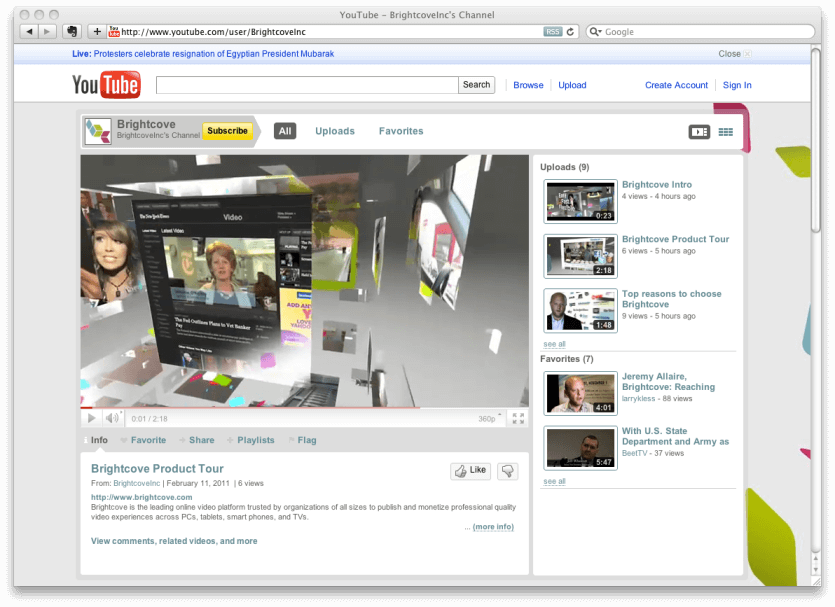Open the BrightcoveInc From link
Viewport: 835px width, 607px height.
[136, 483]
